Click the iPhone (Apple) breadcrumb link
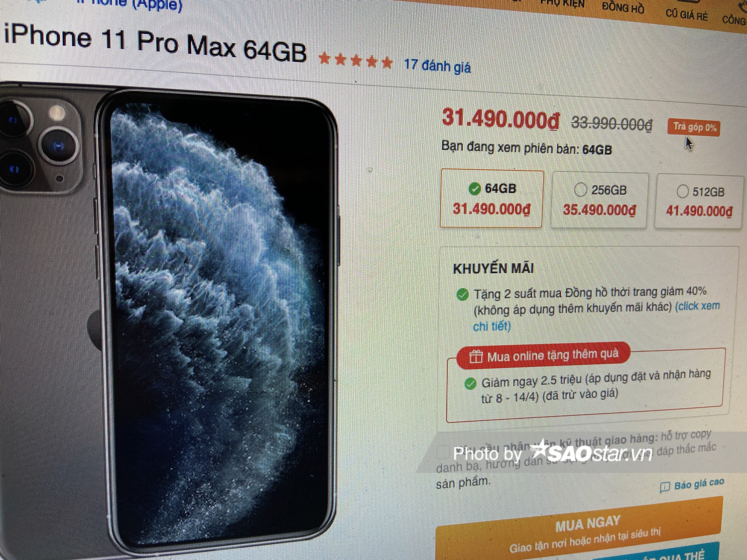 [x=129, y=4]
